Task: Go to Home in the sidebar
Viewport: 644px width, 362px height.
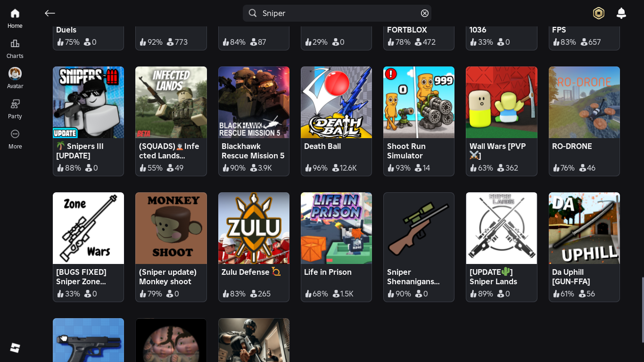Action: pyautogui.click(x=15, y=18)
